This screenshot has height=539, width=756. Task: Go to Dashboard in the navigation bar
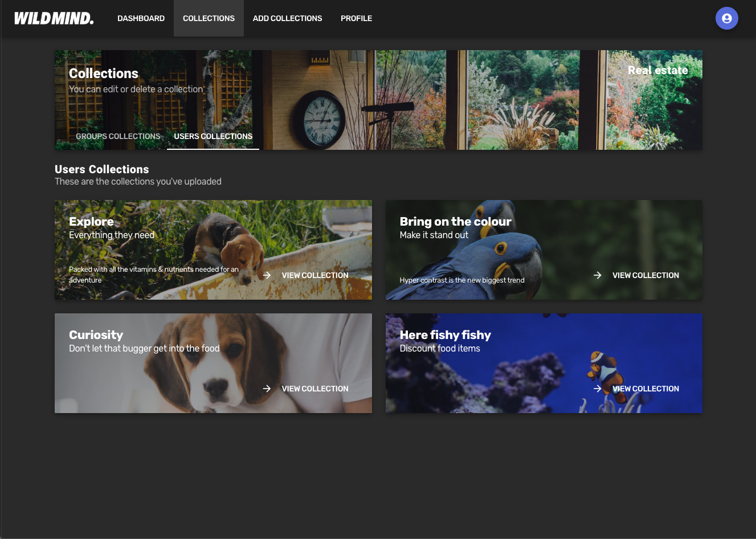(x=141, y=18)
